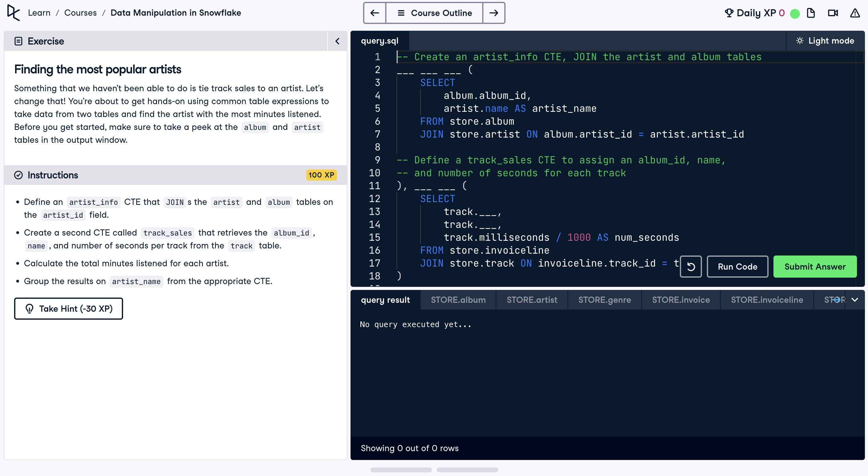The image size is (868, 476).
Task: Click the second bottom progress bar segment
Action: tap(467, 470)
